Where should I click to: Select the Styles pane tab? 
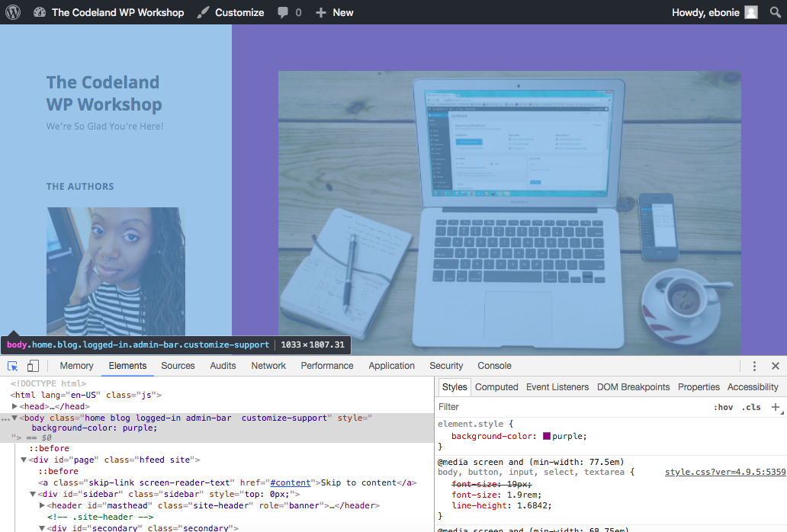click(455, 387)
